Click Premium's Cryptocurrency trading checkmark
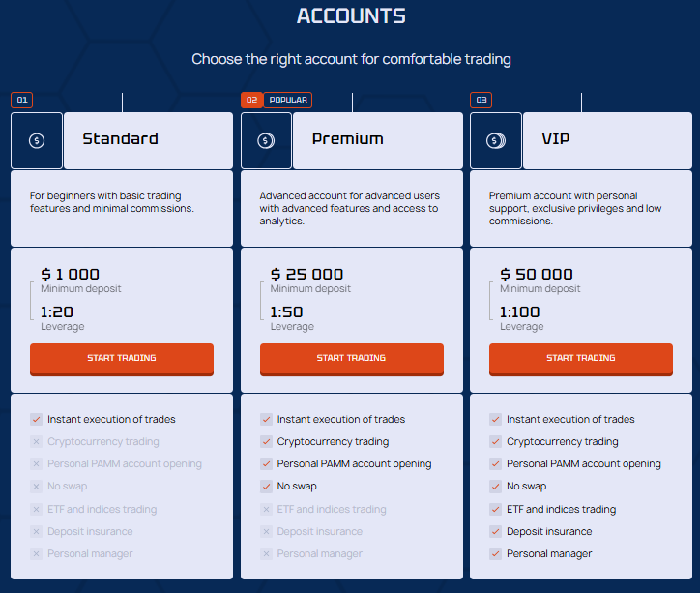 click(266, 442)
